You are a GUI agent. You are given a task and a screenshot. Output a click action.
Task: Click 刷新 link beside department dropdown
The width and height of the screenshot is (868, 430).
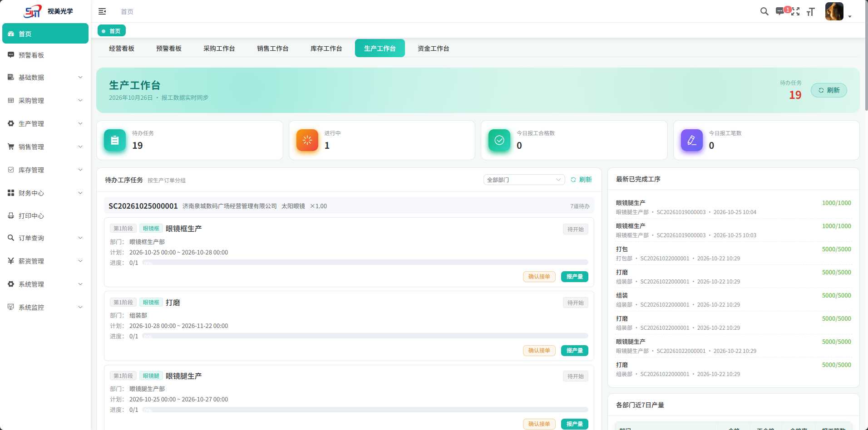tap(582, 180)
